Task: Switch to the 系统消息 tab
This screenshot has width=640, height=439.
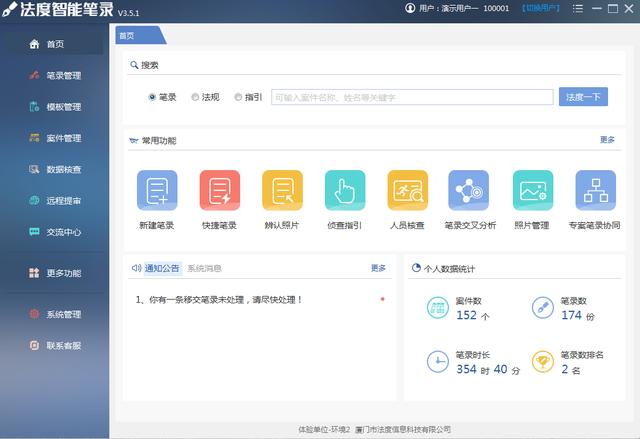Action: click(204, 268)
